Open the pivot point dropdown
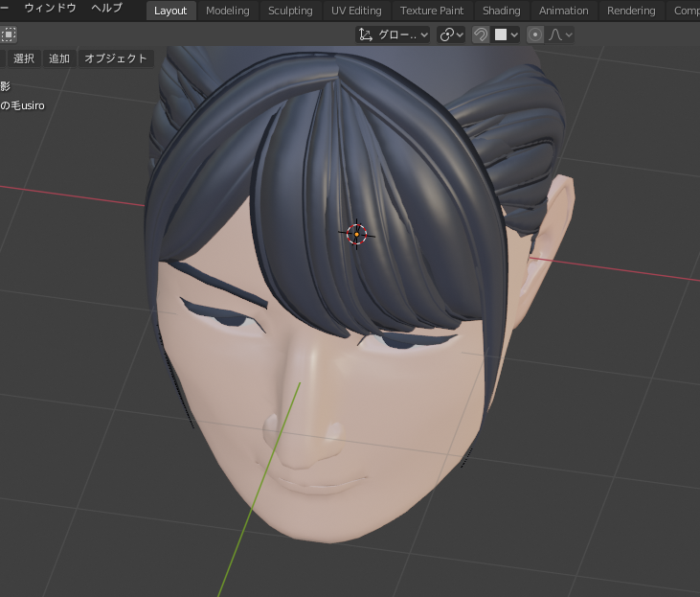 451,34
